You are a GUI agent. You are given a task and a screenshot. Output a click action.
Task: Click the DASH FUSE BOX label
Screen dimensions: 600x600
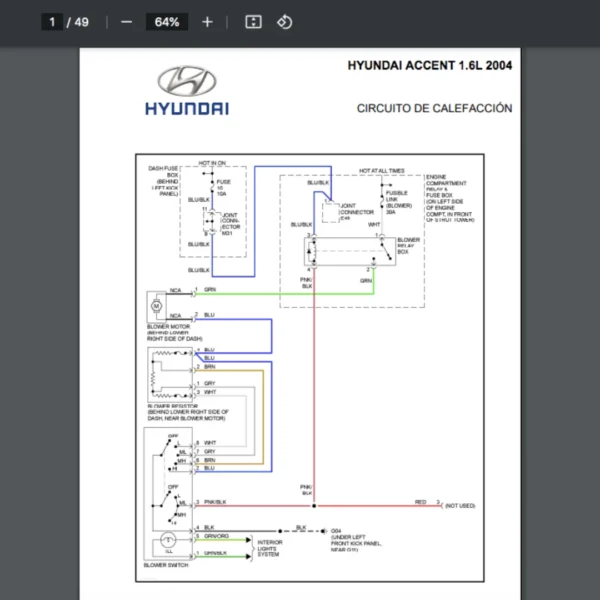pyautogui.click(x=164, y=181)
